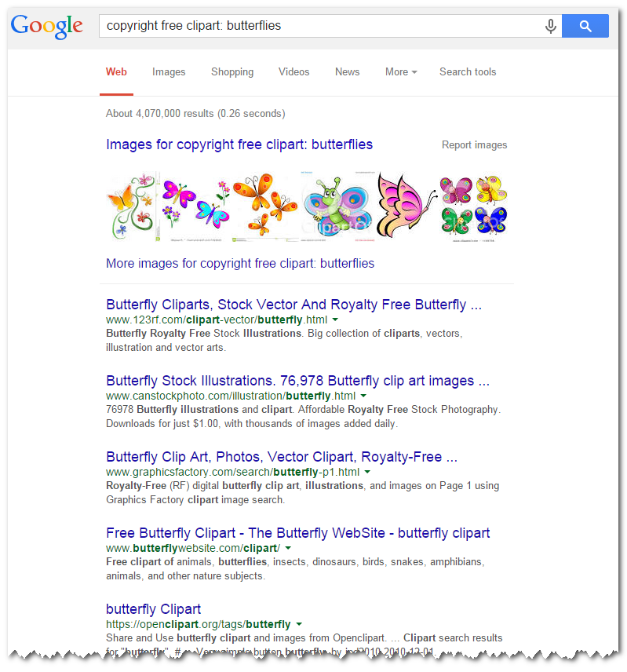Click into the search query input field
Screen dimensions: 627x672
(x=321, y=26)
